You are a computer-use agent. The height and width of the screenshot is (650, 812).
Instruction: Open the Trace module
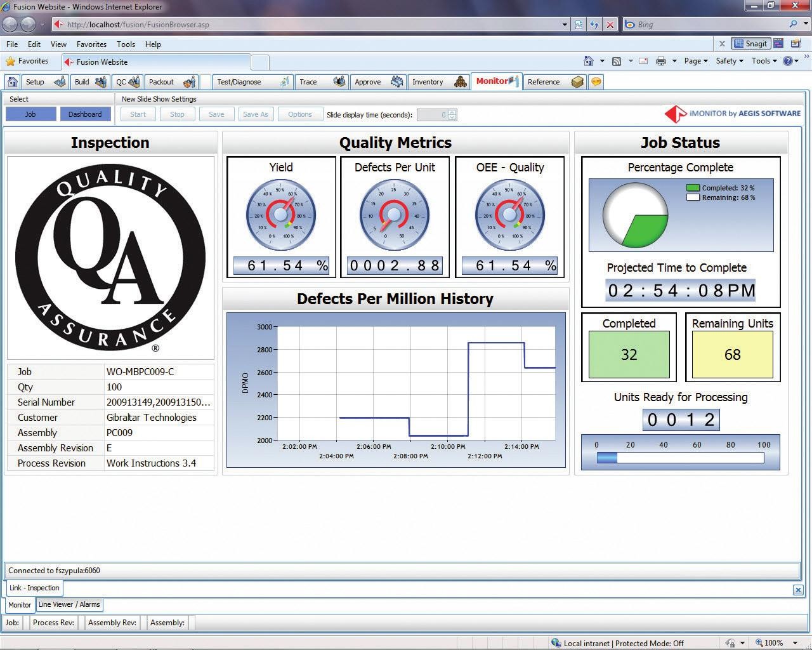coord(321,82)
